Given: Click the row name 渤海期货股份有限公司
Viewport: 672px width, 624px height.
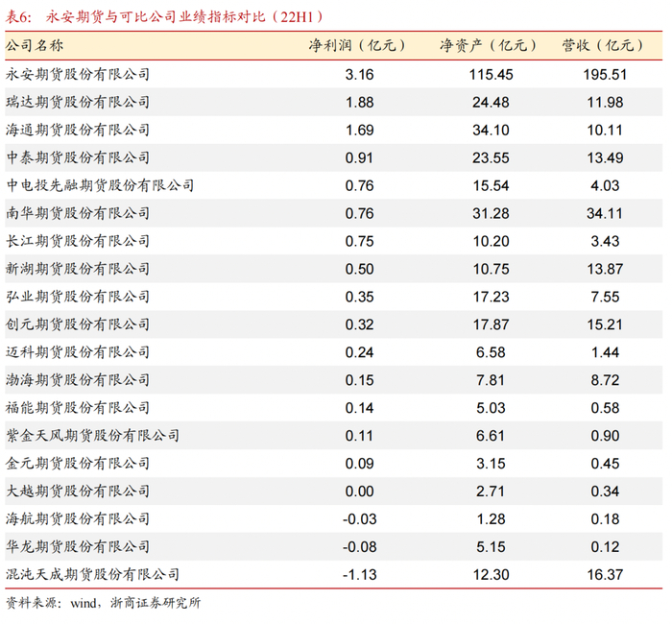Looking at the screenshot, I should point(78,380).
